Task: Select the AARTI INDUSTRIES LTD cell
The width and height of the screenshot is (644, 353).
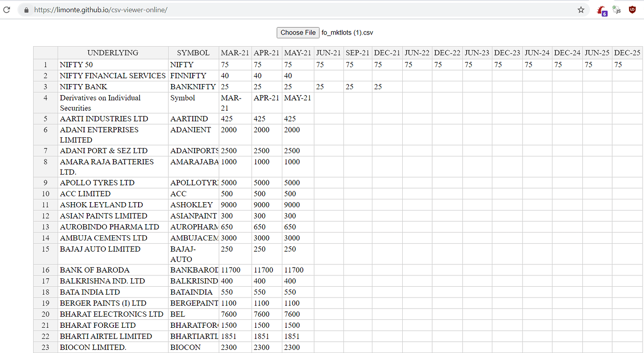Action: (x=113, y=119)
